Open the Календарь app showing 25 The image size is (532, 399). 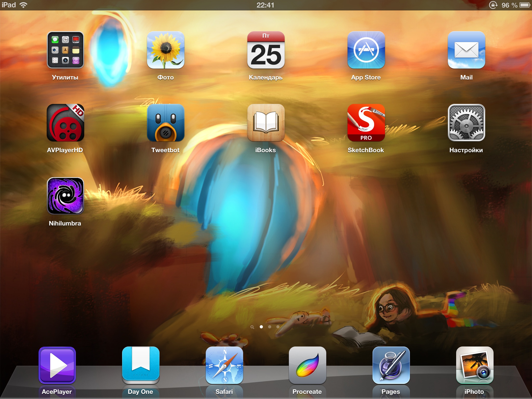266,50
